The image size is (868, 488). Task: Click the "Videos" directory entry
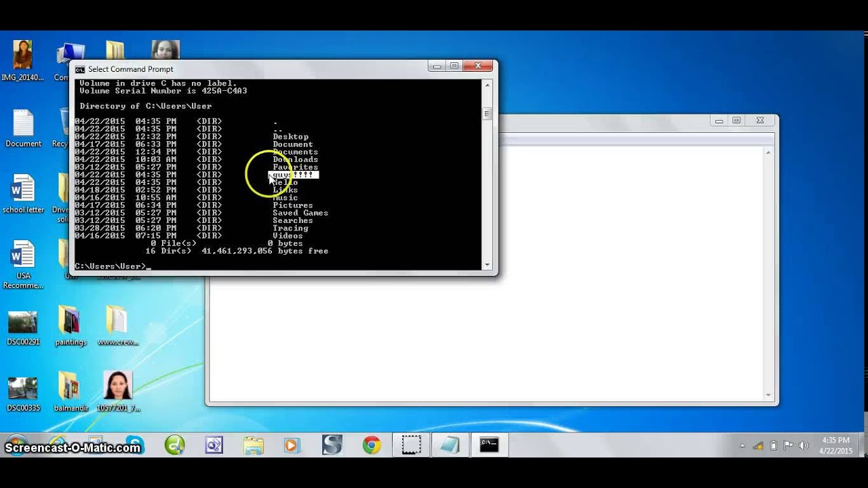(x=288, y=236)
